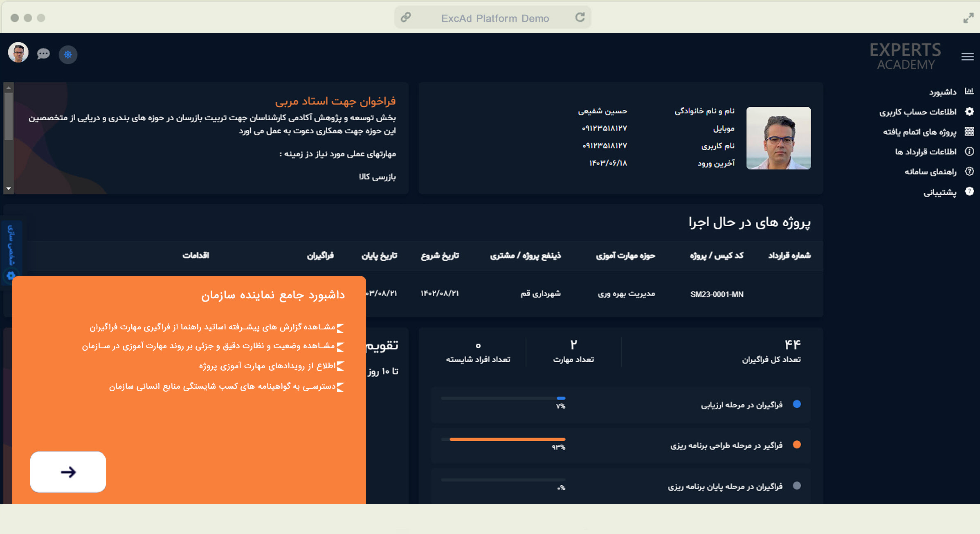Click the orange 93% progress bar
Image resolution: width=980 pixels, height=534 pixels.
point(507,439)
